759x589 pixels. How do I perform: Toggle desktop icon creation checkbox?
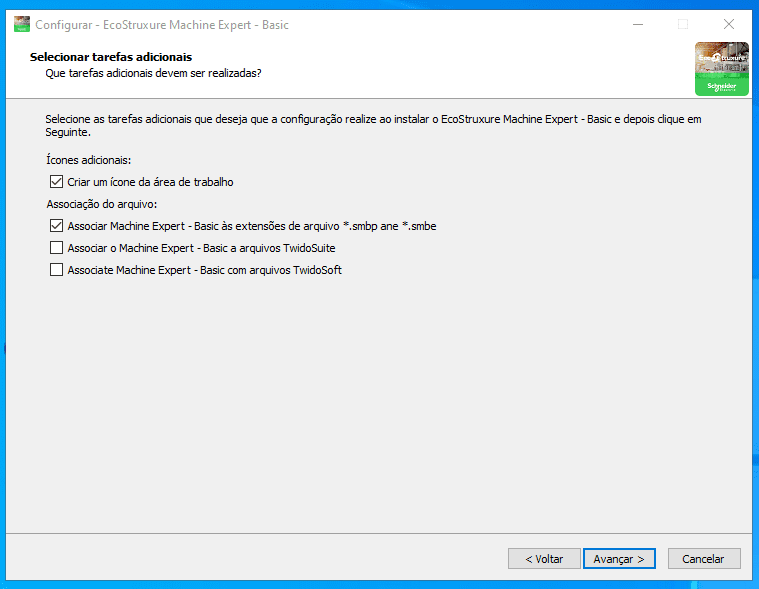coord(56,182)
